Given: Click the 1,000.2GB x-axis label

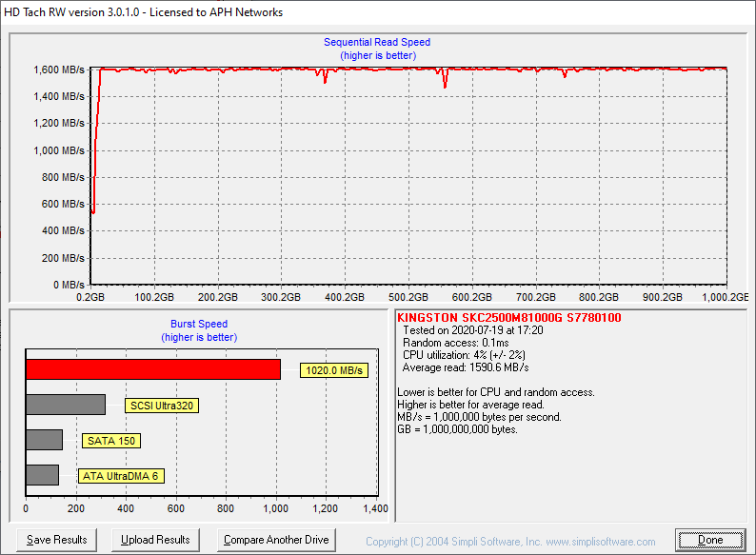Looking at the screenshot, I should [x=727, y=297].
